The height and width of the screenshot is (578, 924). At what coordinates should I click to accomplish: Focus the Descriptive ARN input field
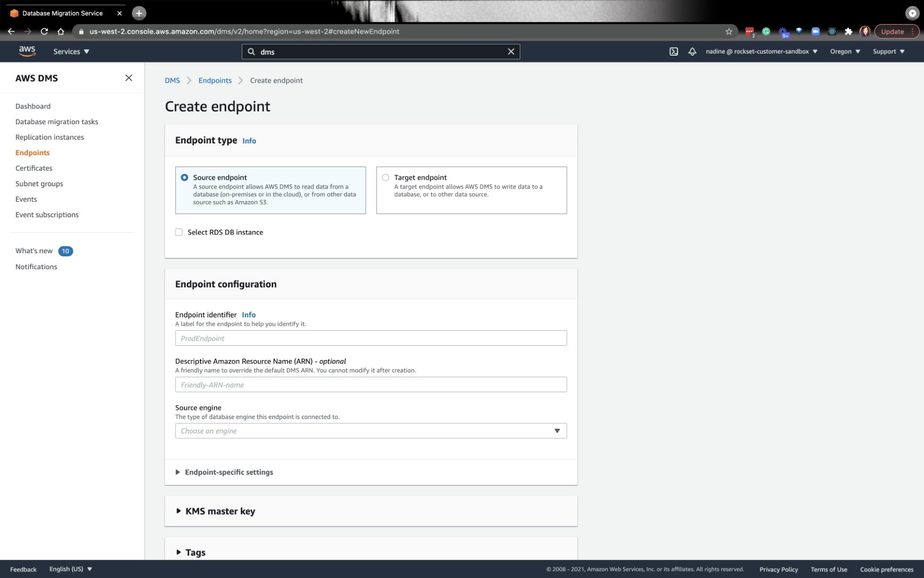(x=371, y=385)
